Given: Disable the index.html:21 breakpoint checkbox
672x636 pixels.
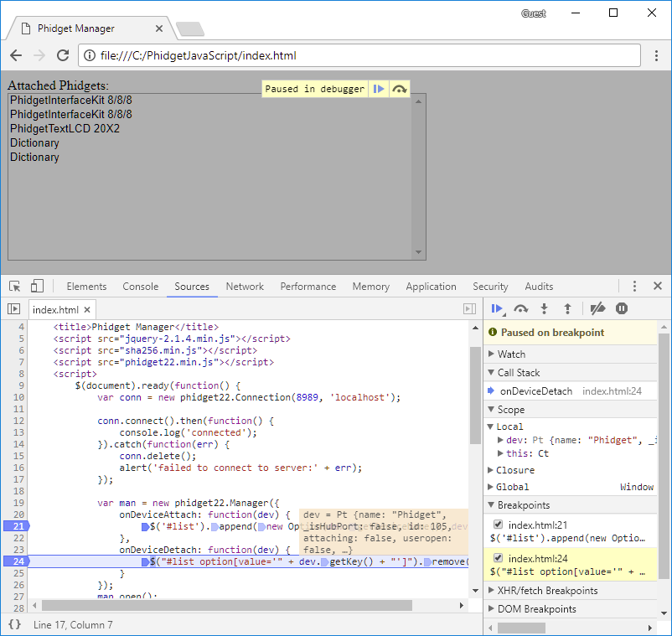Looking at the screenshot, I should pyautogui.click(x=498, y=525).
